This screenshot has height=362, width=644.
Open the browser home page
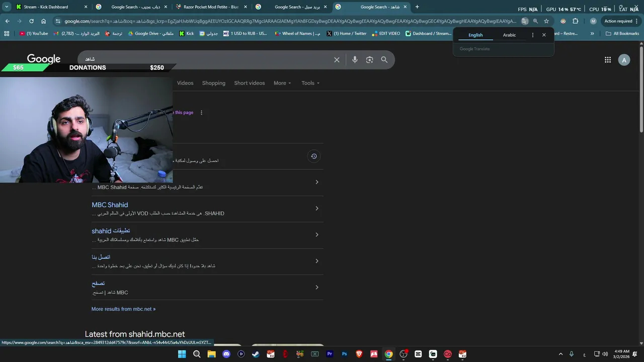pos(44,21)
